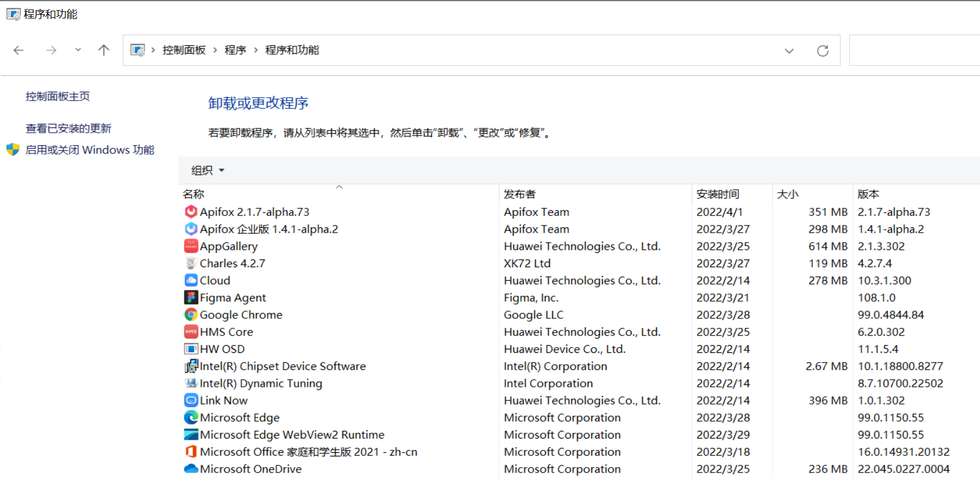This screenshot has width=980, height=479.
Task: Open the recent locations dropdown
Action: pyautogui.click(x=78, y=50)
